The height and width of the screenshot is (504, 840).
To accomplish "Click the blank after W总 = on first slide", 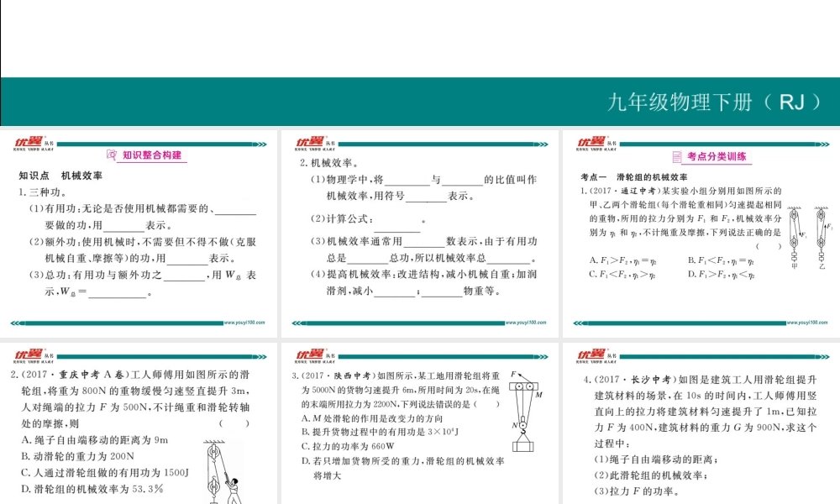I will (119, 293).
